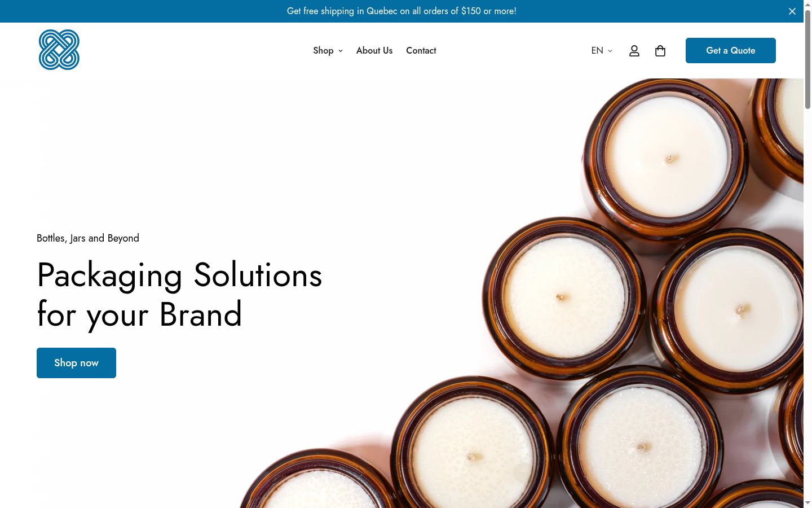Click the page vertical scrollbar thumb
Screen dimensions: 812x508
coord(807,59)
